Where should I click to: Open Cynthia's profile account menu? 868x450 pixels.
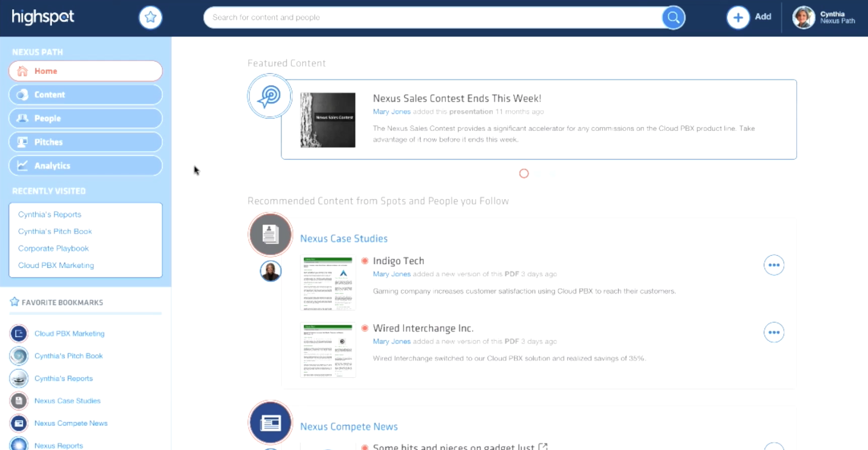click(804, 17)
